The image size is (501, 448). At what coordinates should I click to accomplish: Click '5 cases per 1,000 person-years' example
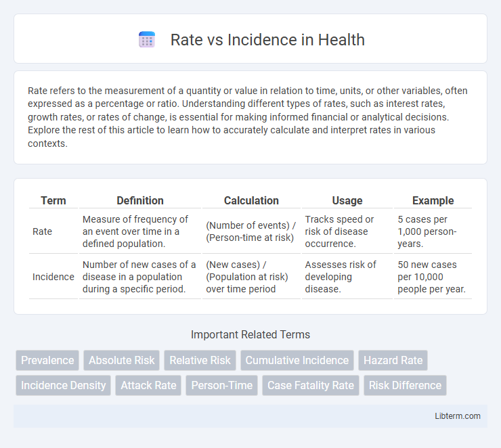pos(433,231)
